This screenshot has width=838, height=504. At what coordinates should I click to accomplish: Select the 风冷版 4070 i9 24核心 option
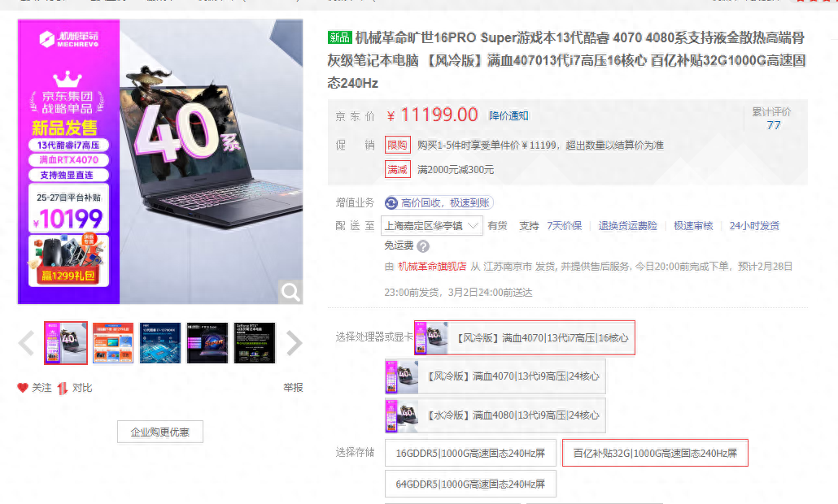click(x=495, y=377)
